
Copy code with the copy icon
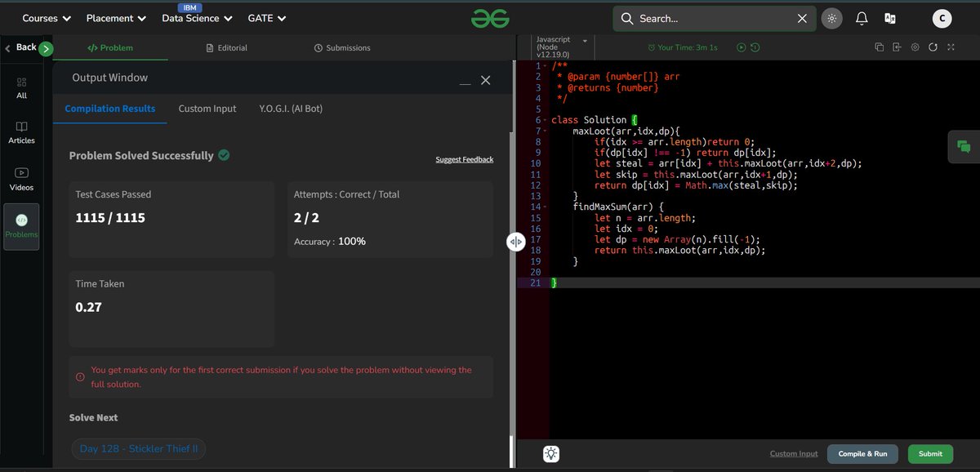880,47
